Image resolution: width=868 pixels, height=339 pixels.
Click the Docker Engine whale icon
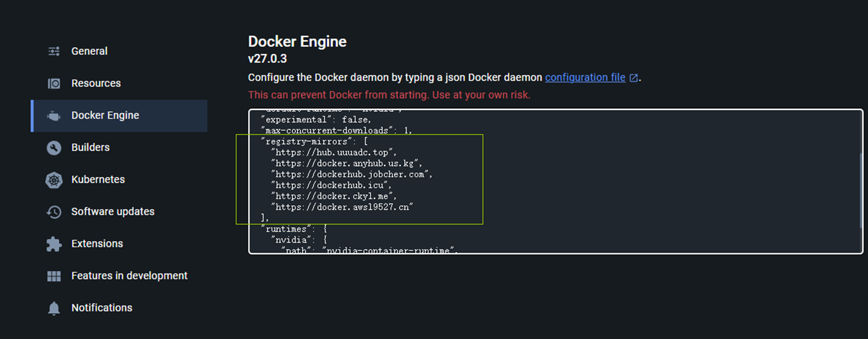click(54, 116)
